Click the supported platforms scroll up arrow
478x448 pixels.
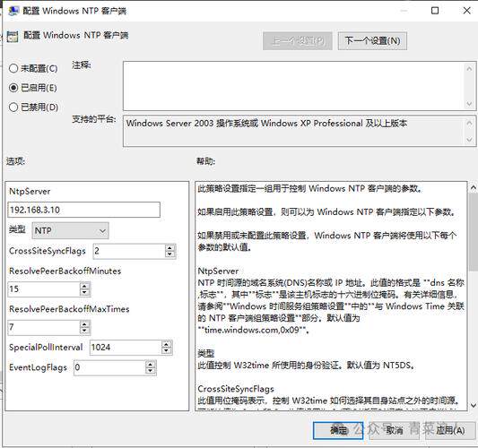point(469,123)
